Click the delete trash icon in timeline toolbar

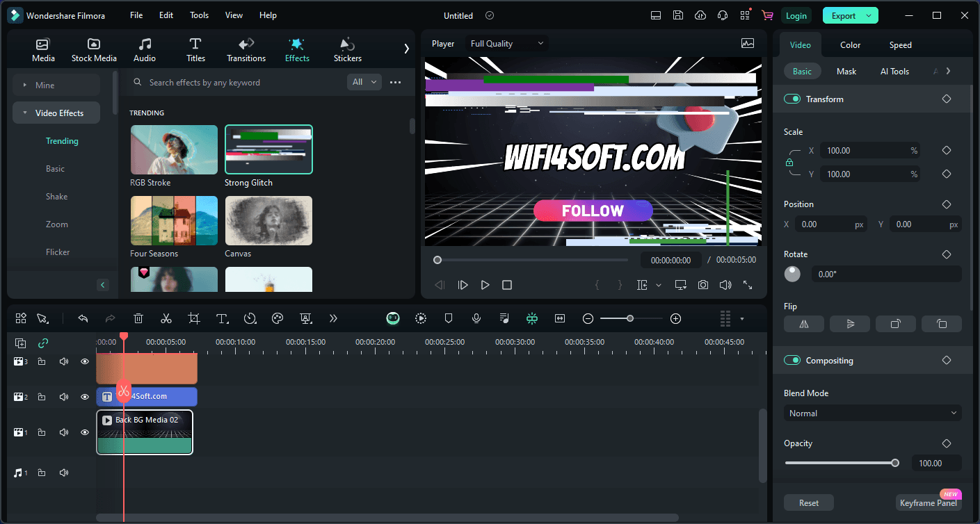138,318
